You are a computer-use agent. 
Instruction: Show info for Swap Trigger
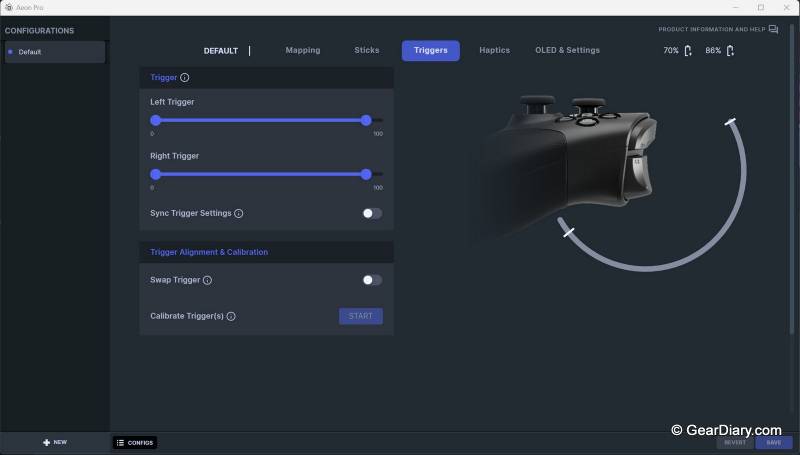click(207, 280)
